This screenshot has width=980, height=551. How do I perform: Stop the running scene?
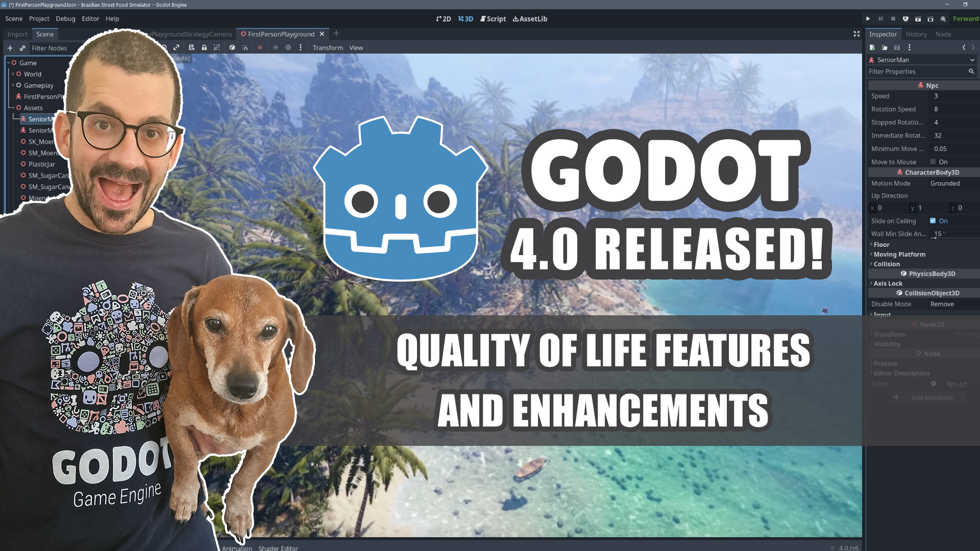coord(893,19)
